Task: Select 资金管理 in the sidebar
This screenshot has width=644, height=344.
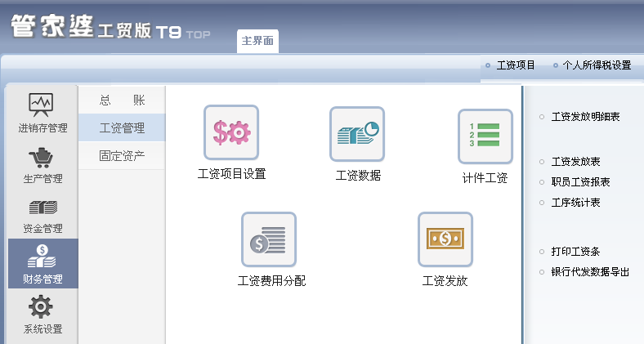Action: (42, 216)
